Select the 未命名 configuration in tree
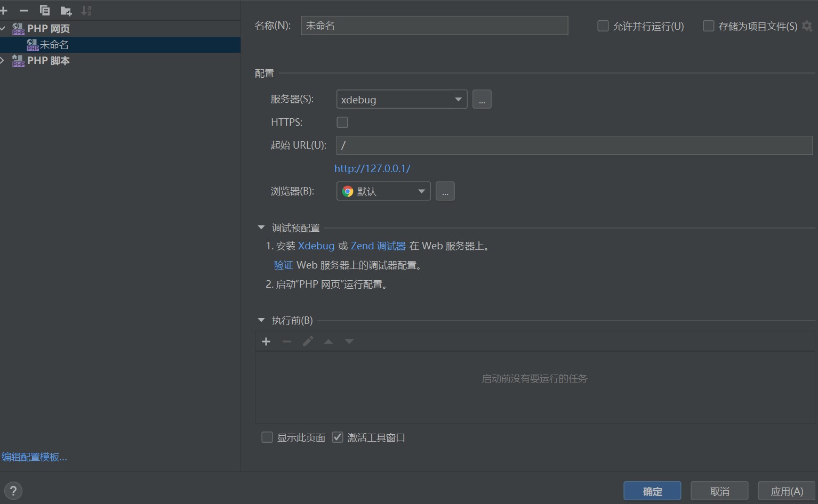 [x=54, y=45]
